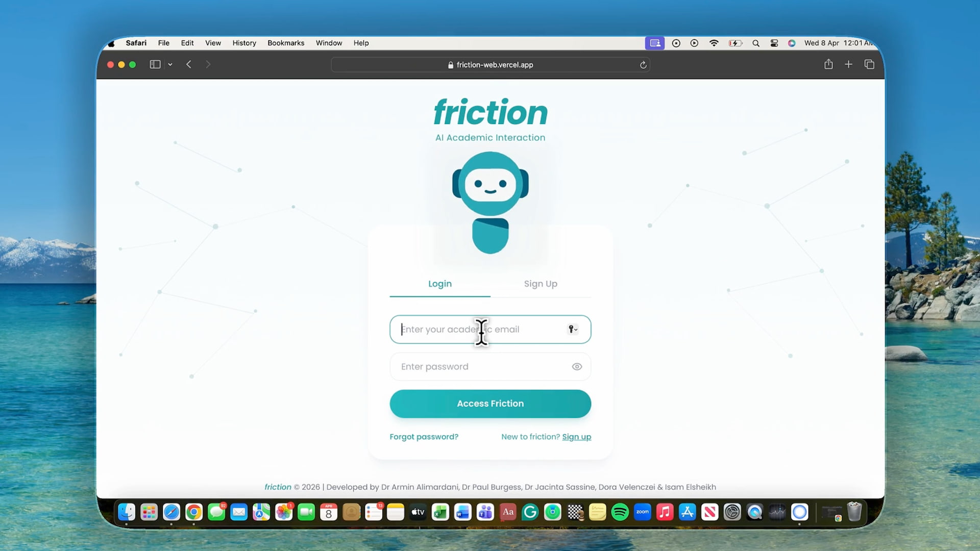Click the play circle icon in menu bar
This screenshot has height=551, width=980.
pyautogui.click(x=695, y=43)
